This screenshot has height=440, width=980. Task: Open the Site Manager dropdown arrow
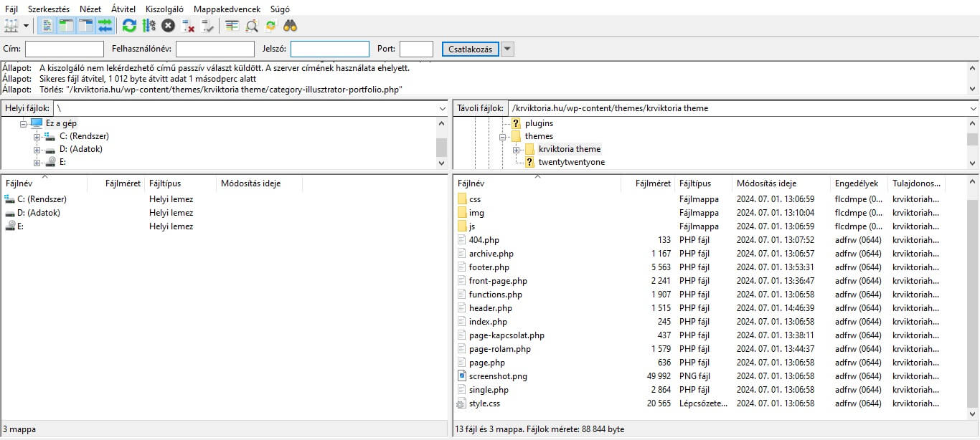coord(27,26)
